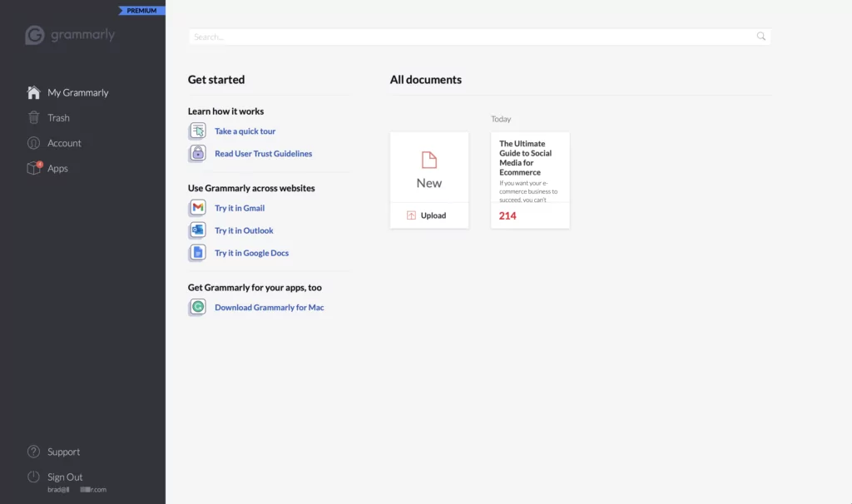
Task: Follow the Try it in Google Docs link
Action: [251, 253]
